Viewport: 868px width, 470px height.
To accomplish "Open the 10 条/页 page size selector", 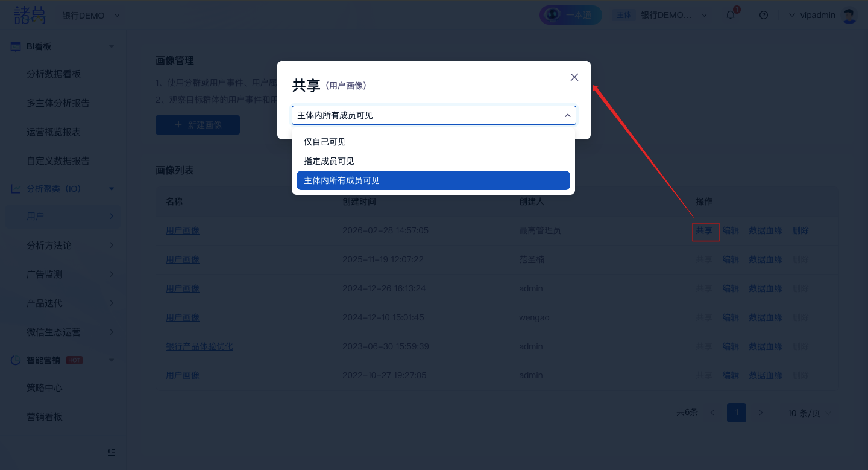I will pyautogui.click(x=809, y=413).
